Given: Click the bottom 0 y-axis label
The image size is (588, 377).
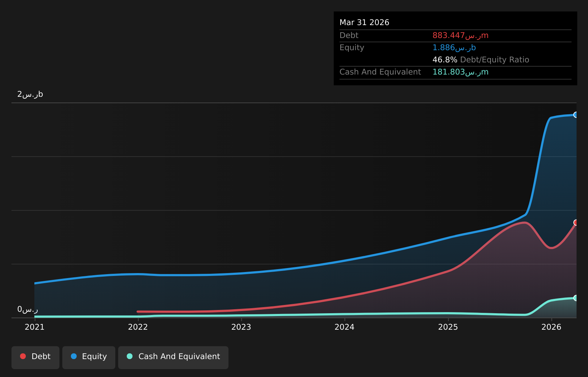Looking at the screenshot, I should click(x=28, y=309).
